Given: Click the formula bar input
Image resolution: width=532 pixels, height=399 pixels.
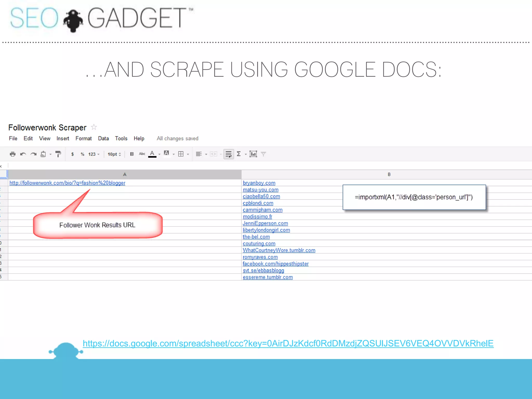Looking at the screenshot, I should pos(270,165).
